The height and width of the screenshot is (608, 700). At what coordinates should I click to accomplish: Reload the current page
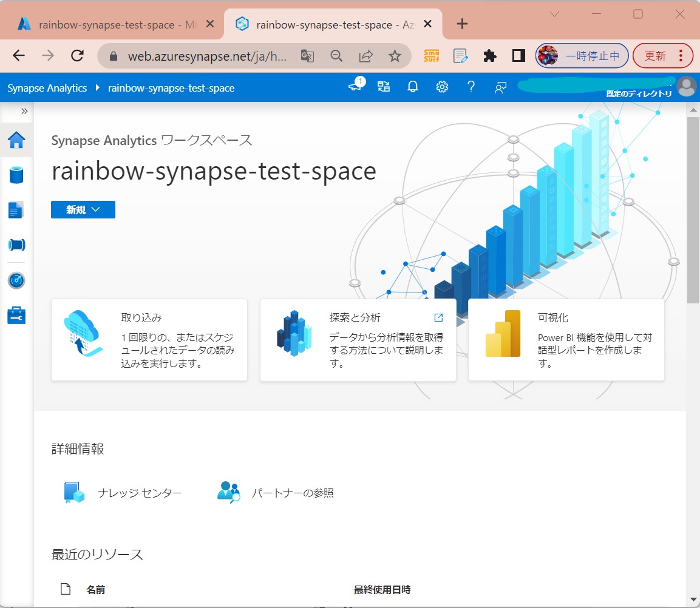coord(78,56)
